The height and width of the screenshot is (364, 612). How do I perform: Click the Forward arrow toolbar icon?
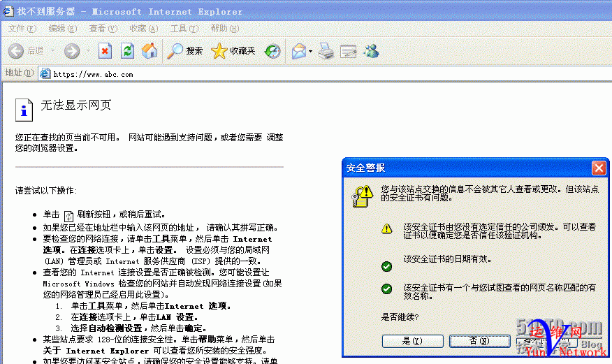pyautogui.click(x=72, y=51)
